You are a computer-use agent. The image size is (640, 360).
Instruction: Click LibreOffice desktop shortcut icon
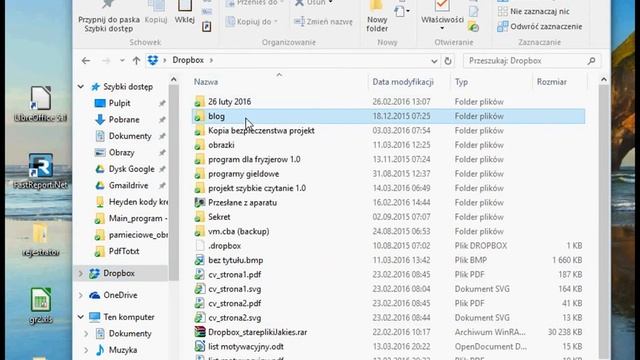40,98
